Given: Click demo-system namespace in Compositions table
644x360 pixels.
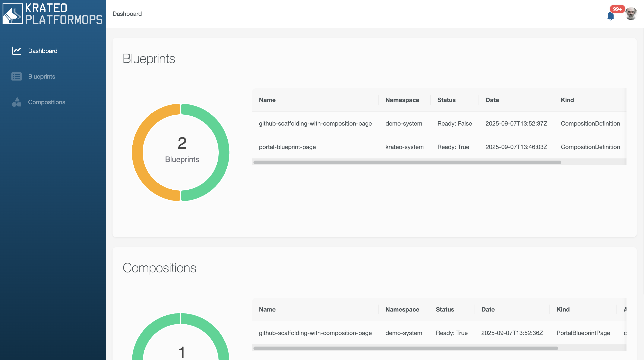Looking at the screenshot, I should point(404,333).
